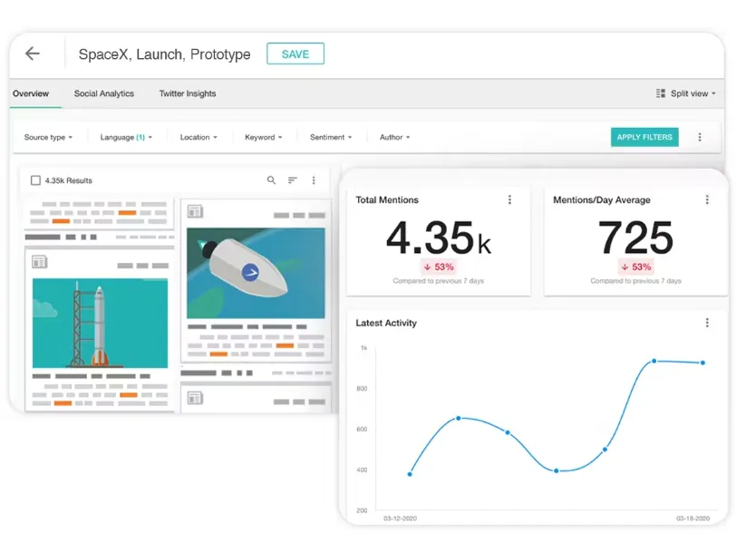Viewport: 756px width, 552px height.
Task: Expand the Sentiment filter
Action: click(331, 138)
